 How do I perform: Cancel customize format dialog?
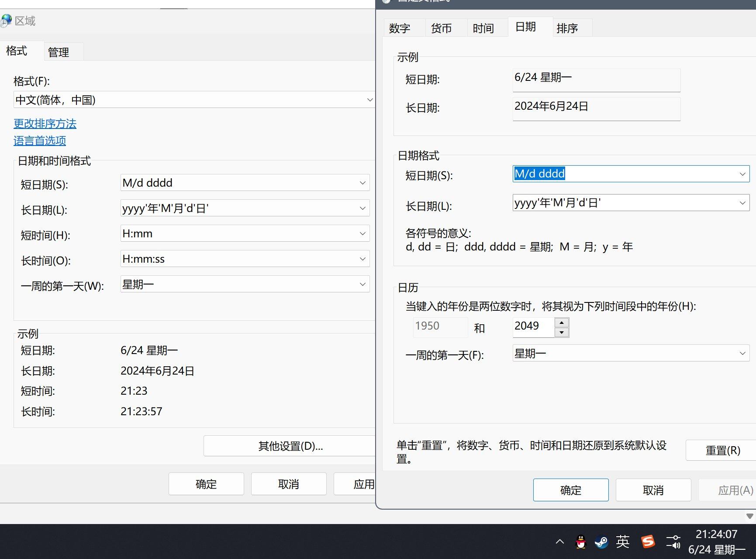pyautogui.click(x=653, y=490)
